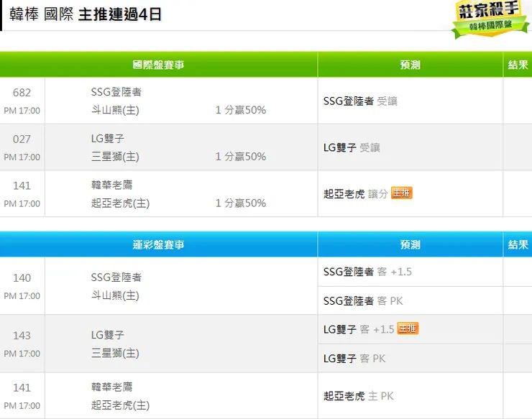Click prediction 起亞老虎 主 PK
This screenshot has width=532, height=419.
[x=358, y=395]
